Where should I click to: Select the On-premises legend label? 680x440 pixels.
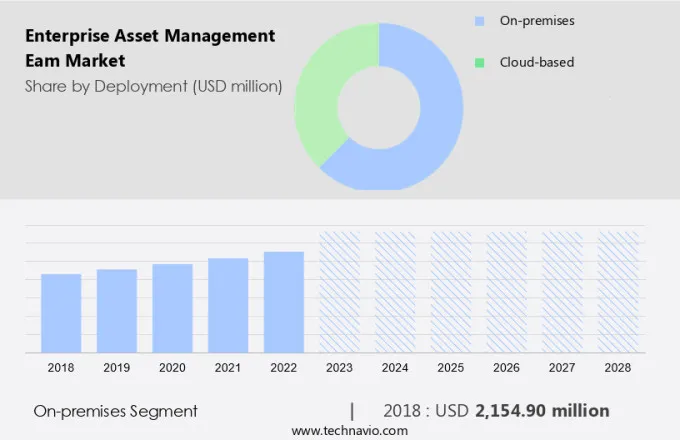[537, 20]
